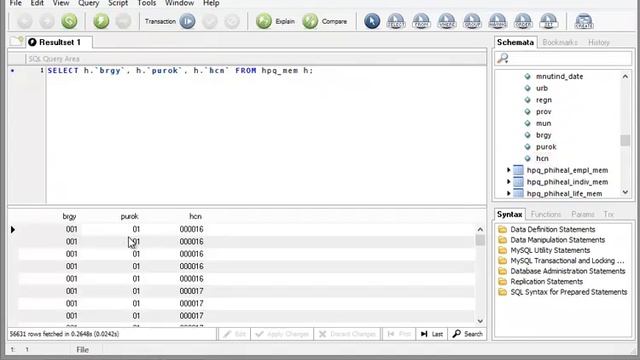Expand the hpq_phiheal_life_mem table

tap(509, 193)
